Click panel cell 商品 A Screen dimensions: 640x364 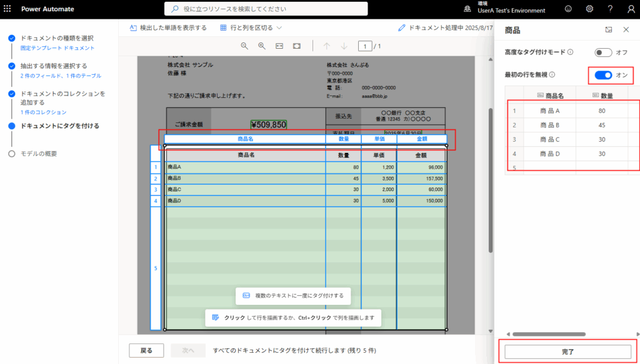pyautogui.click(x=550, y=111)
